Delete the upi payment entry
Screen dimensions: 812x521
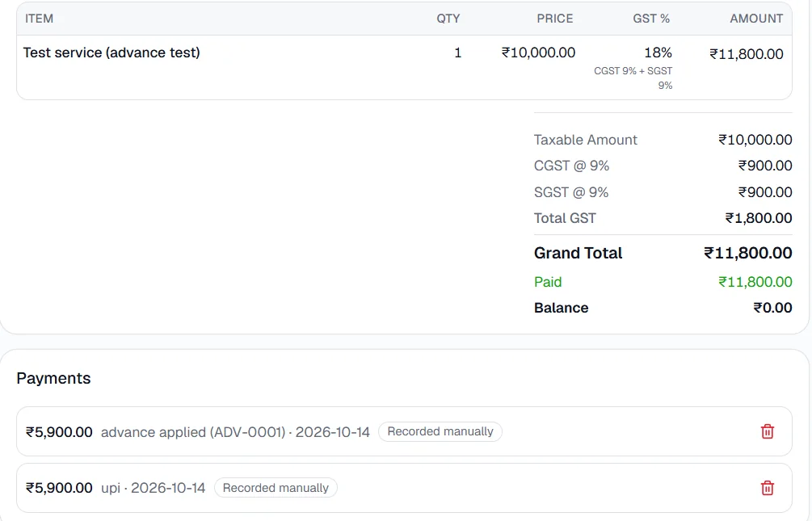click(x=767, y=488)
